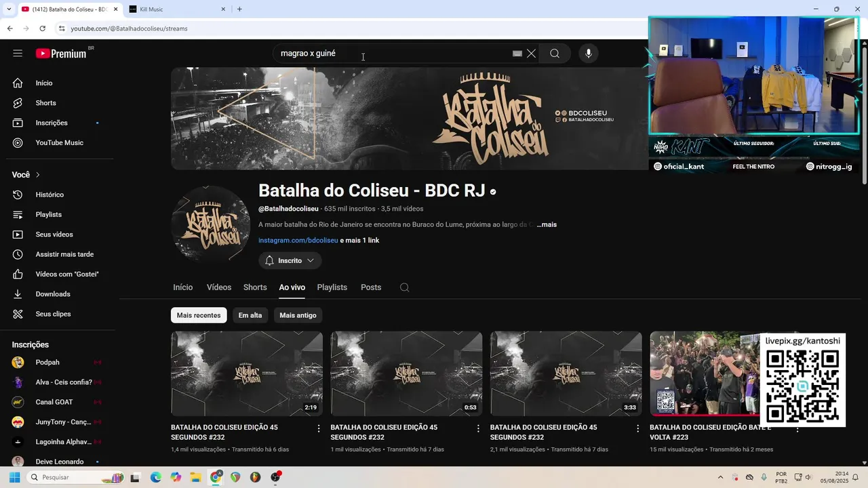868x488 pixels.
Task: Show hidden system tray icons chevron
Action: 720,477
